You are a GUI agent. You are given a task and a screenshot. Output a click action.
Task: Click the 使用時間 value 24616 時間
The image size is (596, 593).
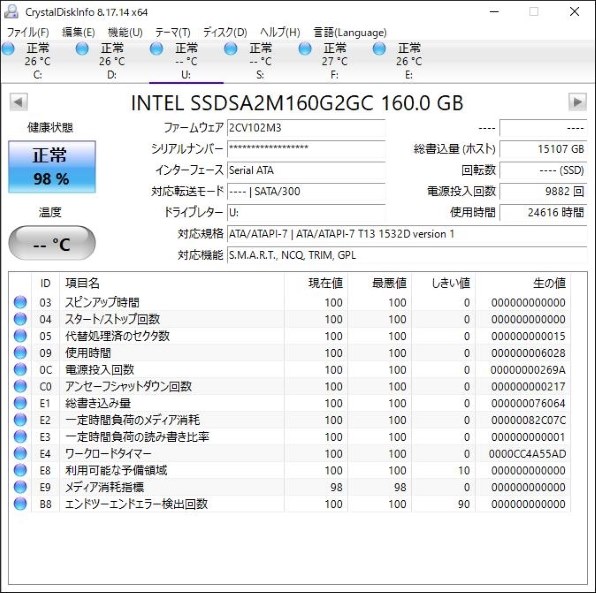coord(543,212)
